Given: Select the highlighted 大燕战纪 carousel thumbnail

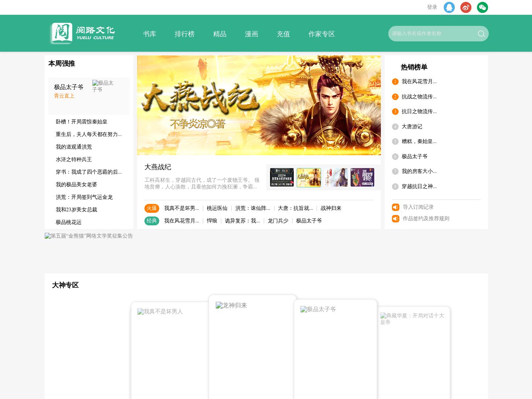Looking at the screenshot, I should [x=309, y=177].
